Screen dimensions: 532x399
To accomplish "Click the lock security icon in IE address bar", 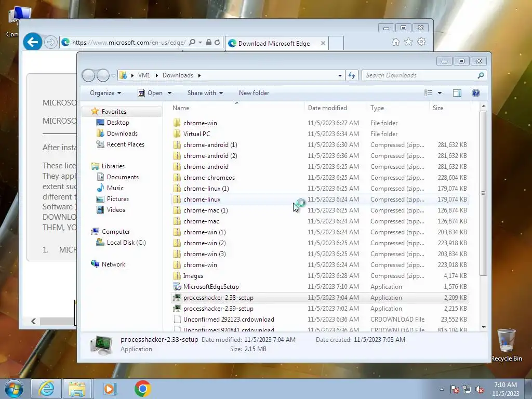I will [x=209, y=43].
